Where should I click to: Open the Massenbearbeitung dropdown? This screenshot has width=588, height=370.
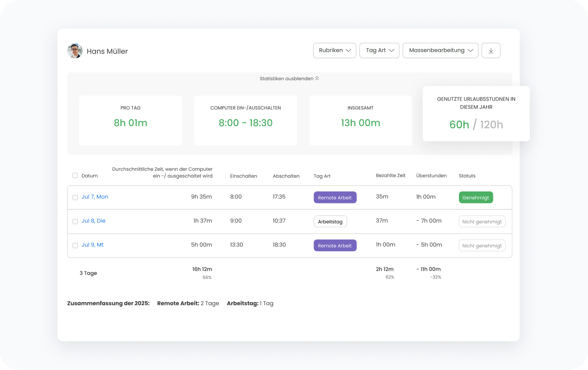click(440, 51)
